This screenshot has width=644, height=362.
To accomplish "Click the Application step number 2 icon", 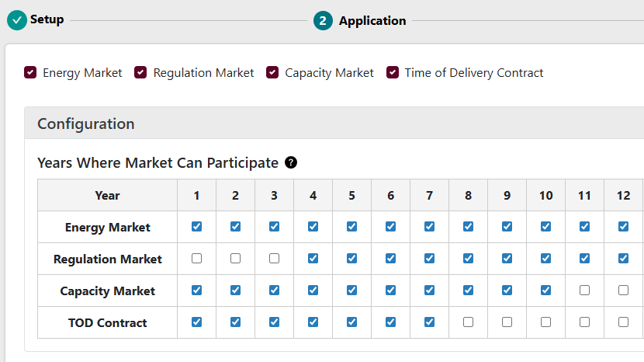I will click(x=324, y=20).
